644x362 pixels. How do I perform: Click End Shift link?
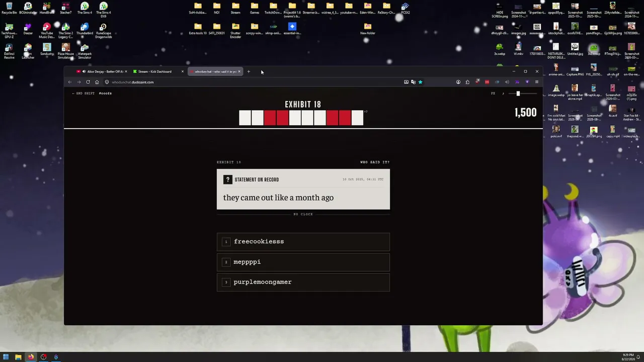pos(83,94)
